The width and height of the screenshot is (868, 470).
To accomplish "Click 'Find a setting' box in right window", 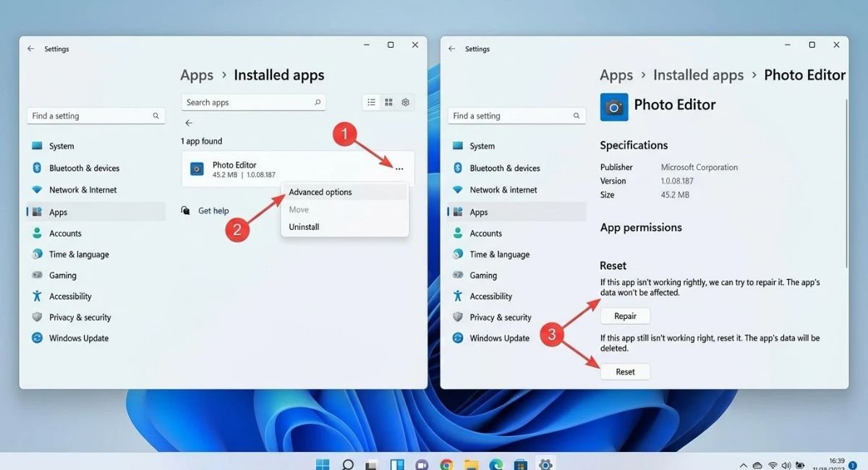I will [517, 116].
